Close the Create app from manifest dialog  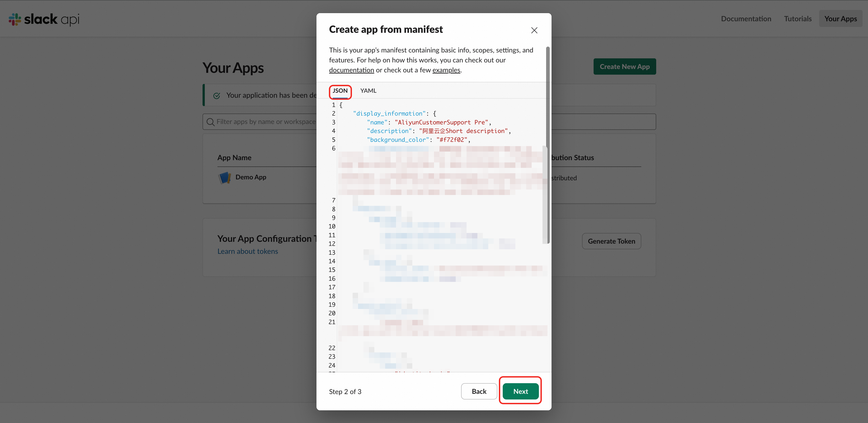tap(534, 30)
